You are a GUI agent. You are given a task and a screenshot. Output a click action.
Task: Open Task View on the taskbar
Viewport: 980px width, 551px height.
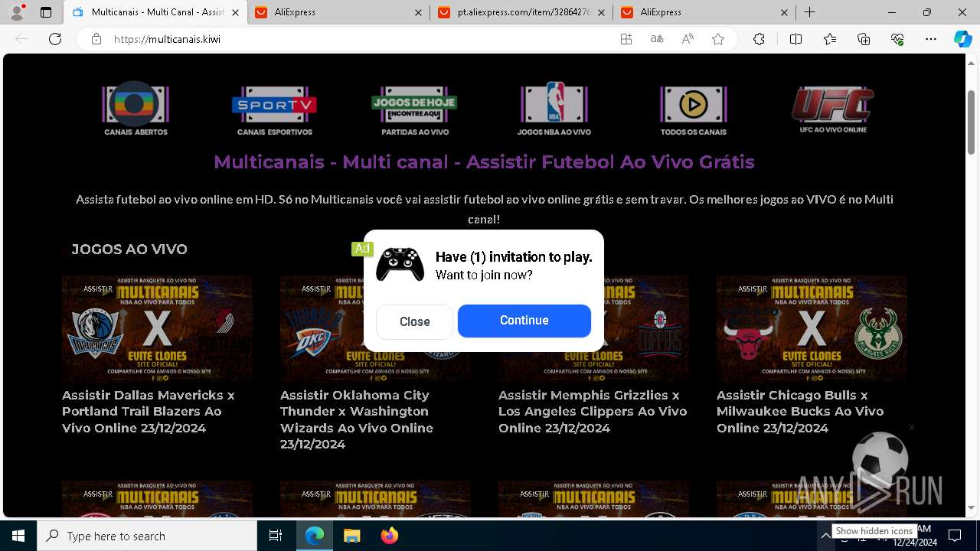[276, 536]
